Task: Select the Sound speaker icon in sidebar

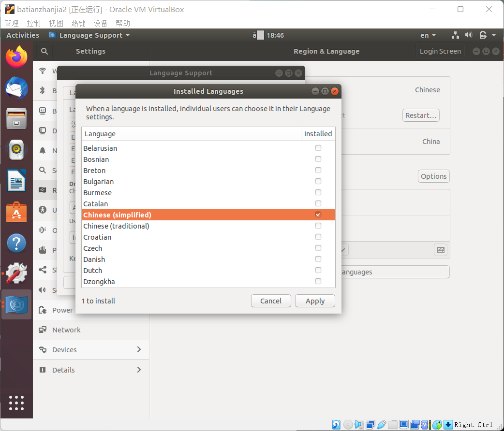Action: tap(43, 290)
